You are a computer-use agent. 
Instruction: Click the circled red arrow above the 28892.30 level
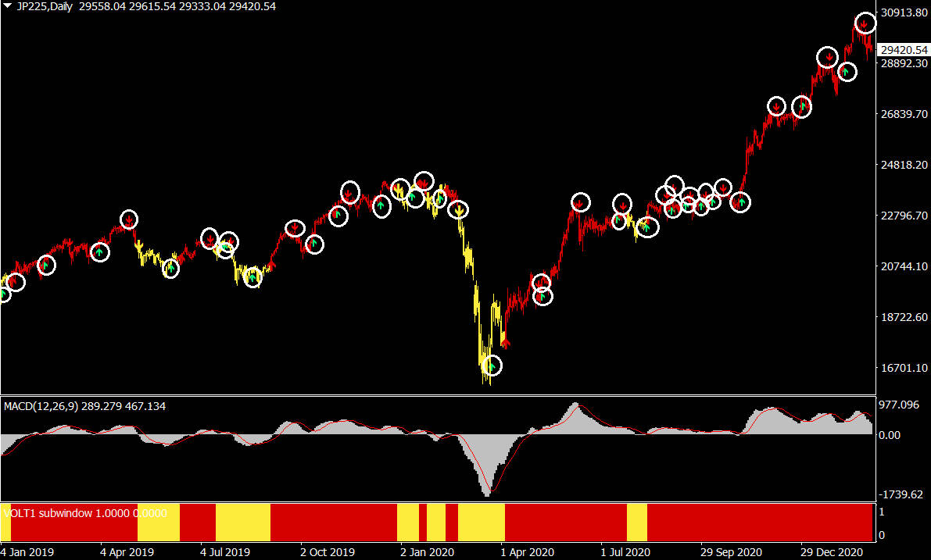click(x=828, y=57)
